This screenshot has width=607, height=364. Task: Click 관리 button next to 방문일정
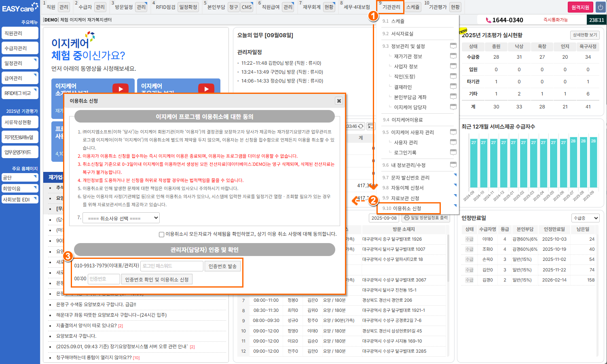[x=141, y=7]
